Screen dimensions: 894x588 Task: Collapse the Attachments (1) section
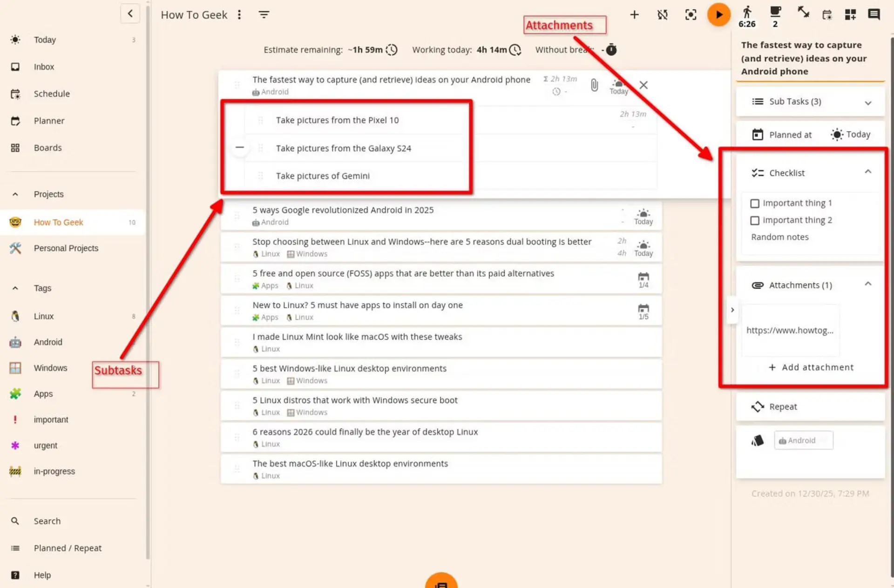coord(868,284)
